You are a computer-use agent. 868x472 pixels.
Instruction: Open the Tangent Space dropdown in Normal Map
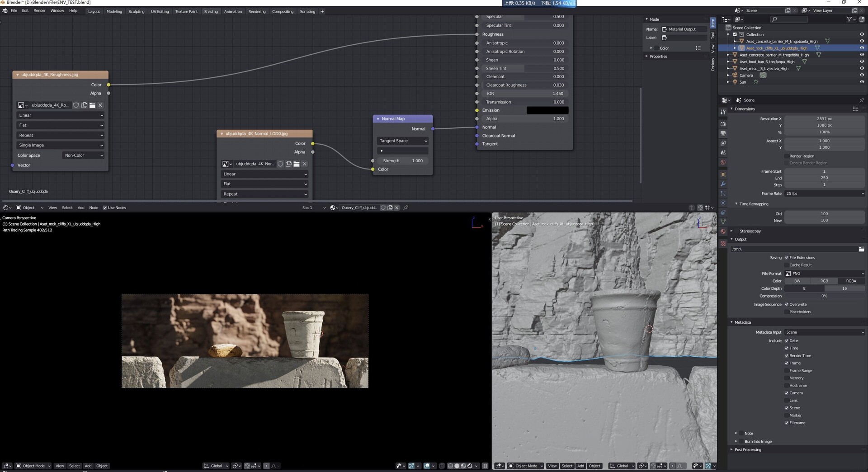click(x=402, y=141)
